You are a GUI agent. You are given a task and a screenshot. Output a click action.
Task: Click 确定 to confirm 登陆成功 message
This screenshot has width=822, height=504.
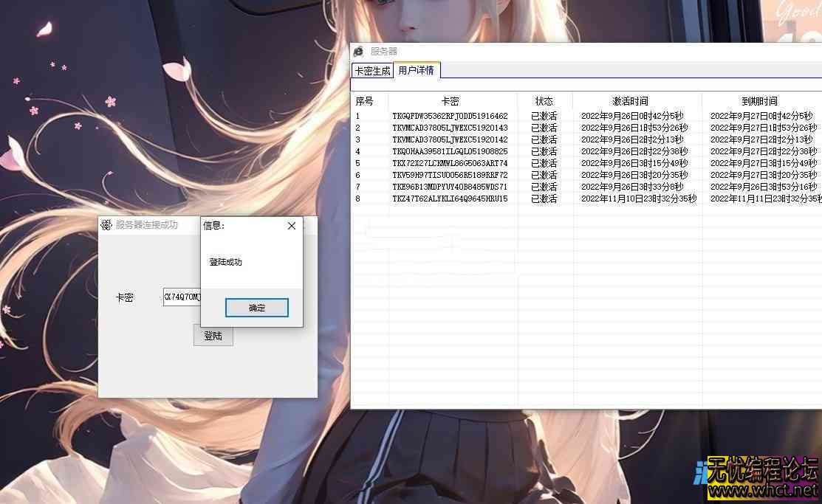(x=256, y=308)
